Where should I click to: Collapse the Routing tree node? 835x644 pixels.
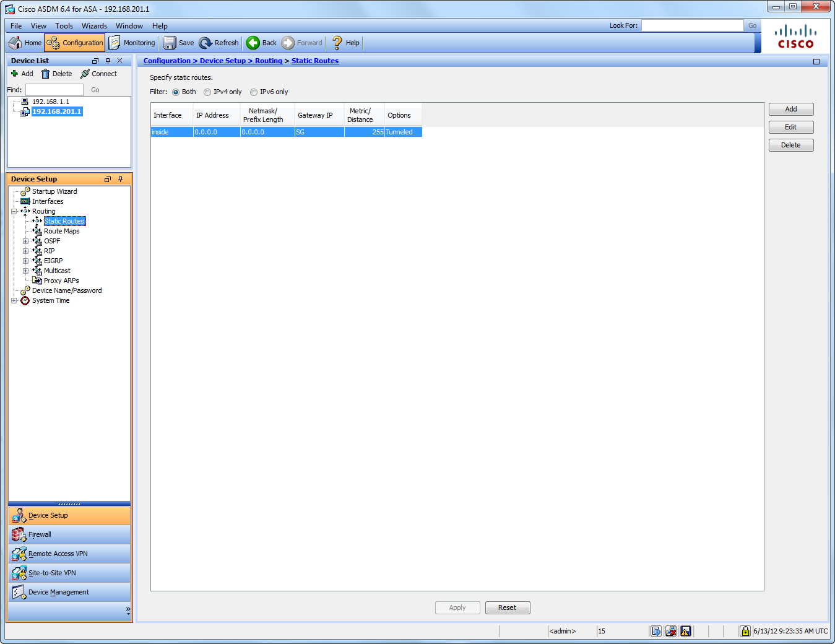[x=14, y=211]
